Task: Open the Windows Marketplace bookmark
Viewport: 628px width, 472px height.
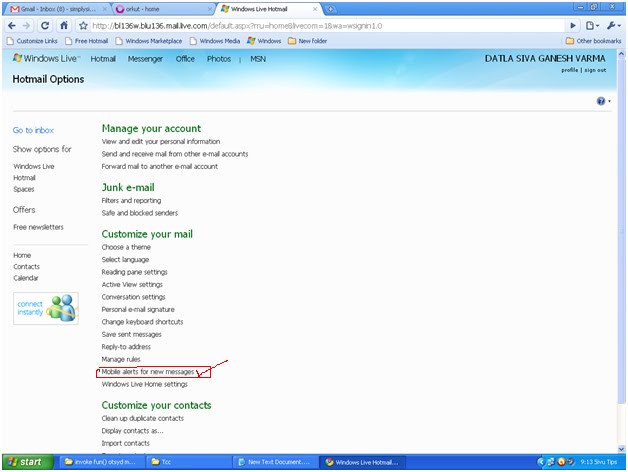Action: click(x=149, y=41)
